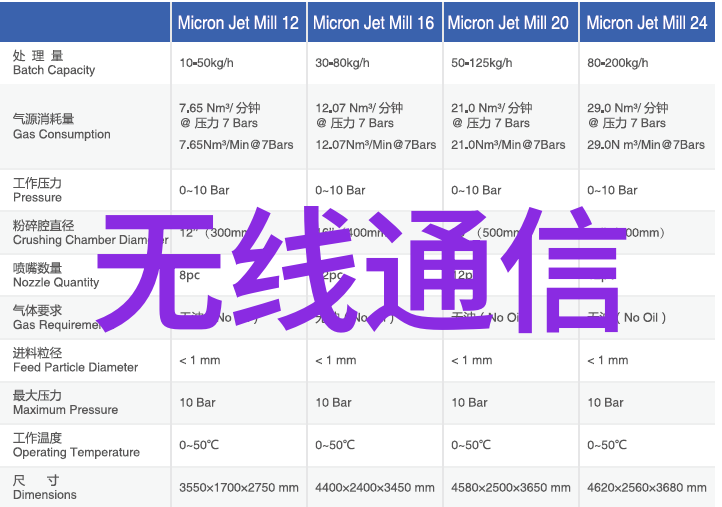The width and height of the screenshot is (722, 507).
Task: Click the '8pc' nozzle quantity cell
Action: coord(189,275)
